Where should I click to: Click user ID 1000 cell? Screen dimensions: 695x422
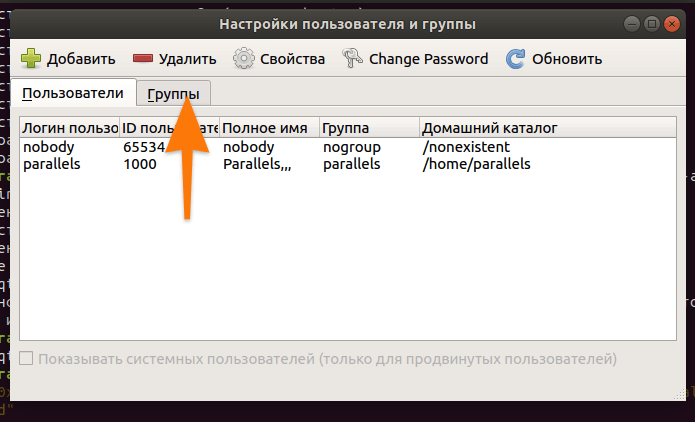pyautogui.click(x=140, y=164)
